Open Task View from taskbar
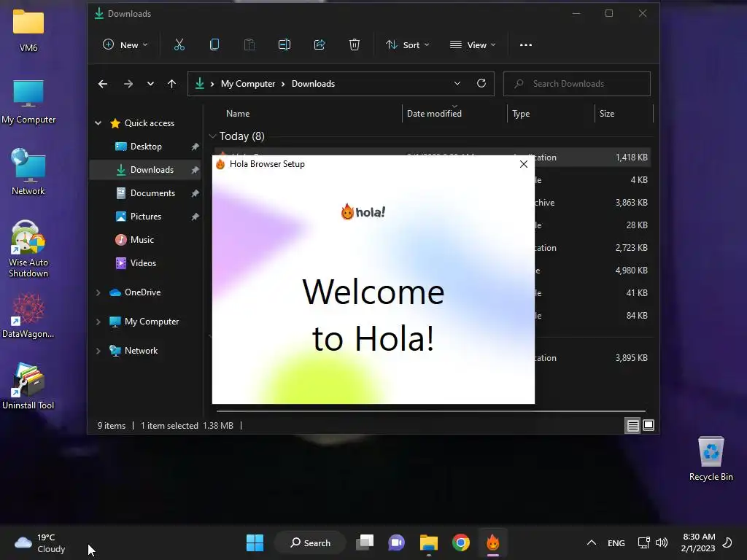747x560 pixels. [365, 542]
